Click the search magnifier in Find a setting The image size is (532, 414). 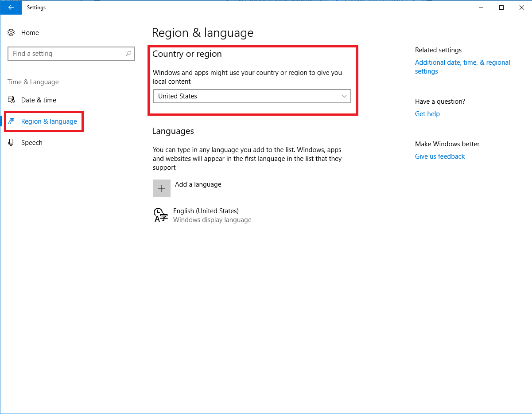(x=128, y=54)
